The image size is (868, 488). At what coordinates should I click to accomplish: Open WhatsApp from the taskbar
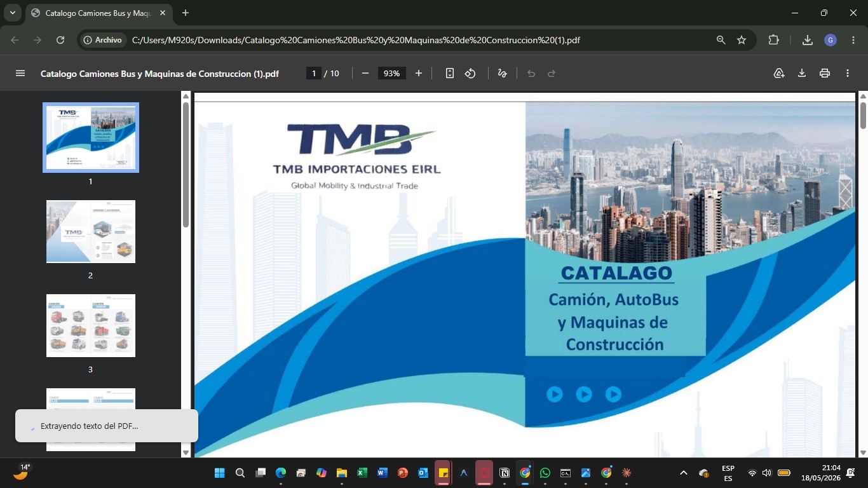click(545, 473)
